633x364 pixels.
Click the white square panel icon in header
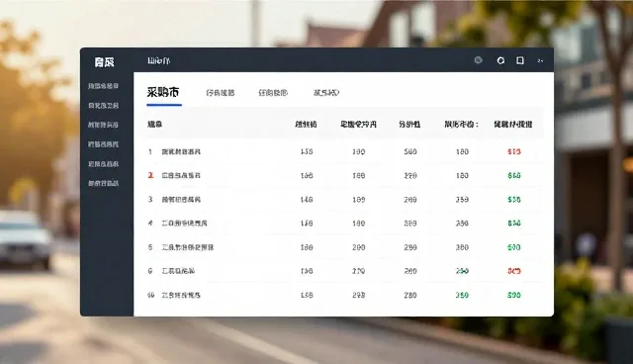pos(520,60)
